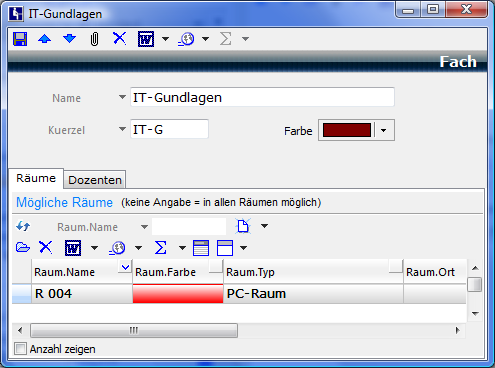The height and width of the screenshot is (368, 495).
Task: Toggle the Anzahl zeigen checkbox
Action: click(x=20, y=349)
